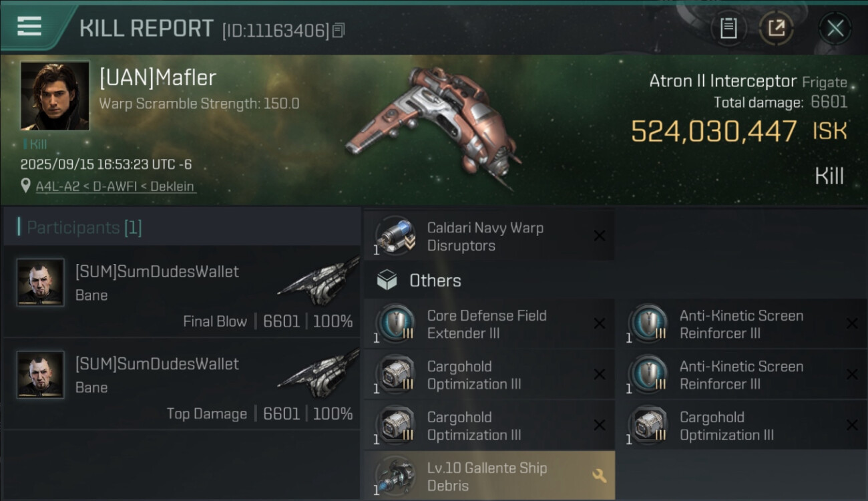Click the Lv.10 Gallente Ship Debris wrench icon
Viewport: 868px width, 501px height.
point(599,476)
